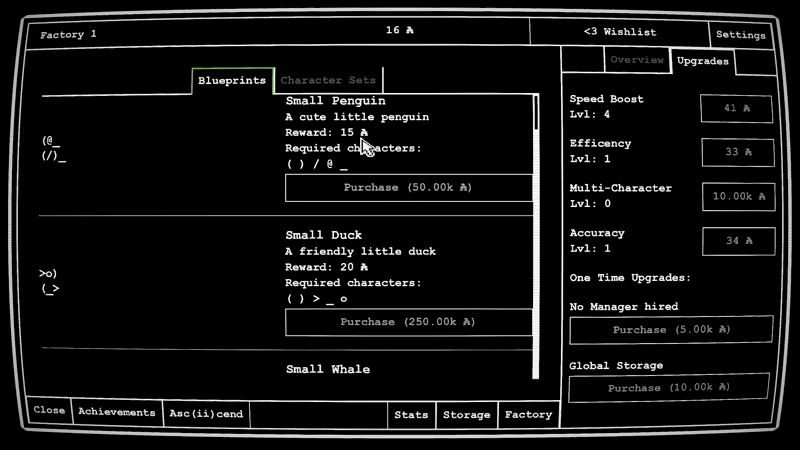The width and height of the screenshot is (800, 450).
Task: Click the Speed Boost label
Action: (x=607, y=99)
